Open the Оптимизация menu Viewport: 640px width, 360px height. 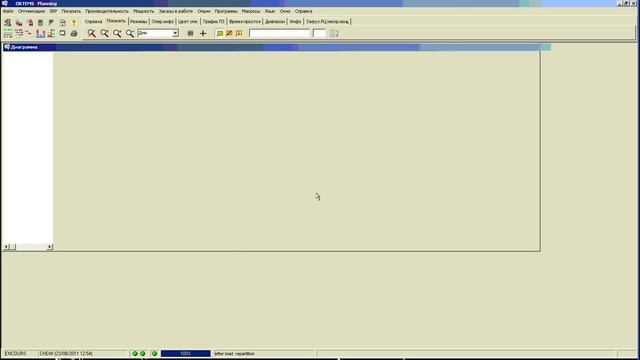31,11
